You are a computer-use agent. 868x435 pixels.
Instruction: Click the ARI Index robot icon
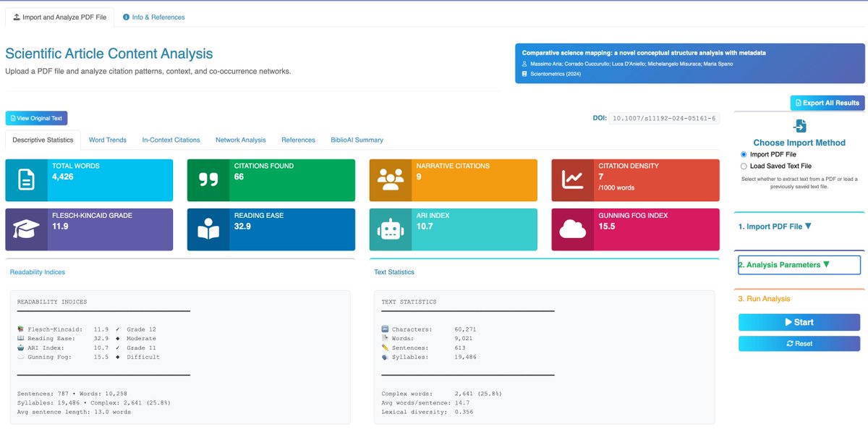pyautogui.click(x=391, y=229)
